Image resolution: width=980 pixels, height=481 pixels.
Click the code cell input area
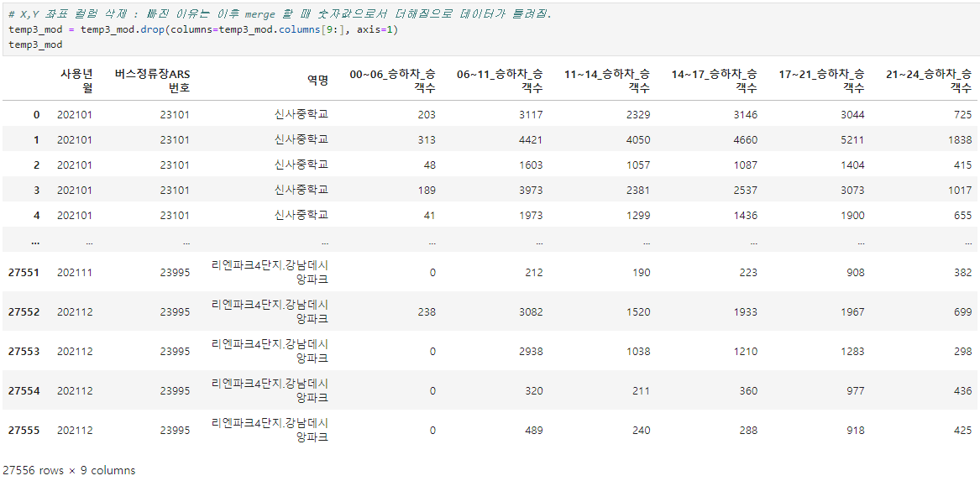pos(490,29)
